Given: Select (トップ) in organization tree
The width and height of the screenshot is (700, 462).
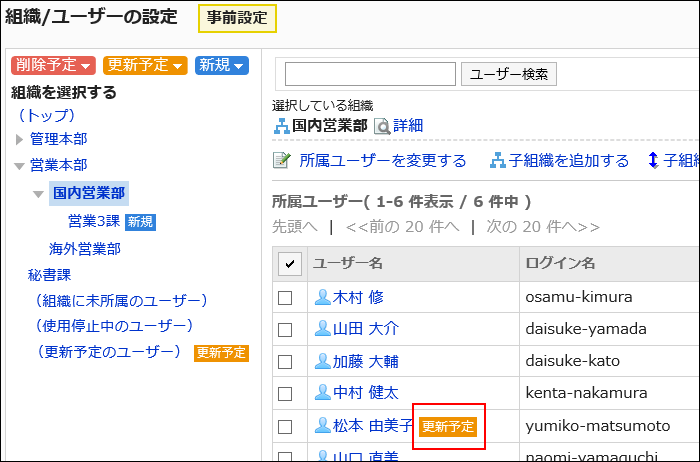Looking at the screenshot, I should [x=46, y=116].
